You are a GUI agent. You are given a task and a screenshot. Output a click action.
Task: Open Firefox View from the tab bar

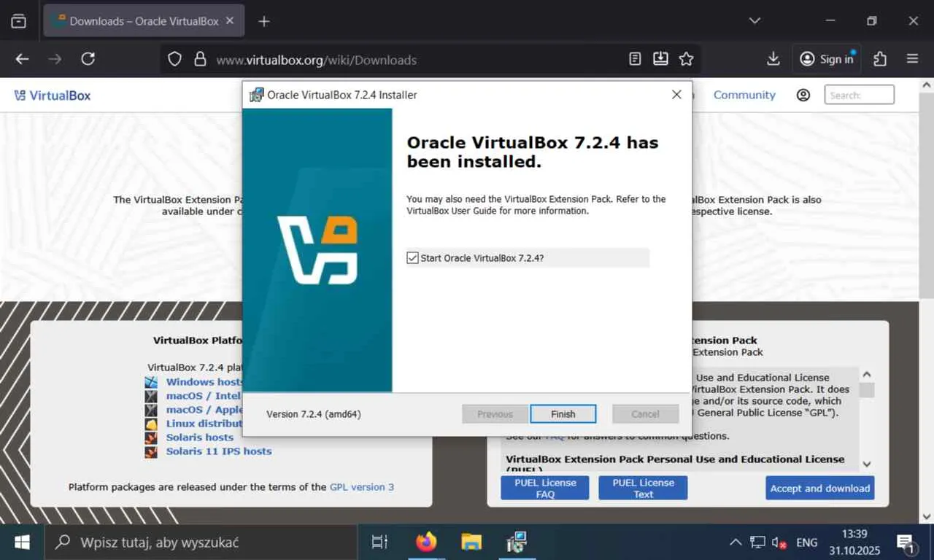(x=19, y=21)
